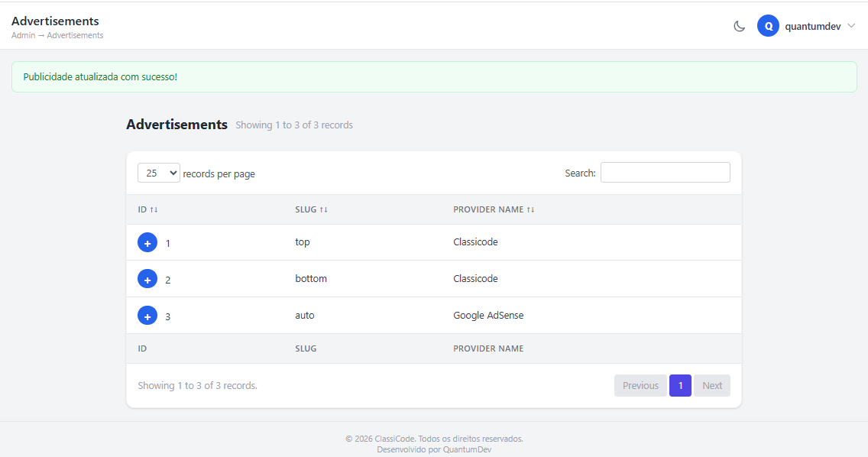868x457 pixels.
Task: Select the 'auto' slug cell
Action: (x=304, y=315)
